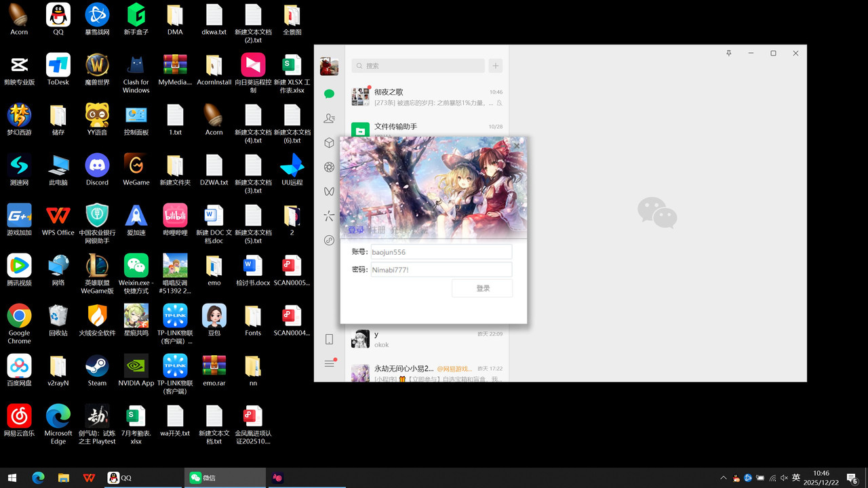Open the 文件传输助手 chat

click(x=427, y=127)
